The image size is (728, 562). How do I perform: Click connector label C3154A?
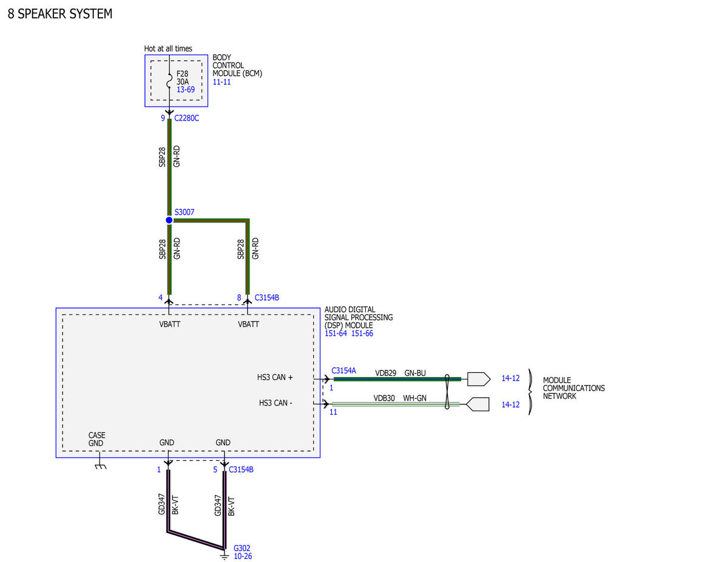click(344, 370)
